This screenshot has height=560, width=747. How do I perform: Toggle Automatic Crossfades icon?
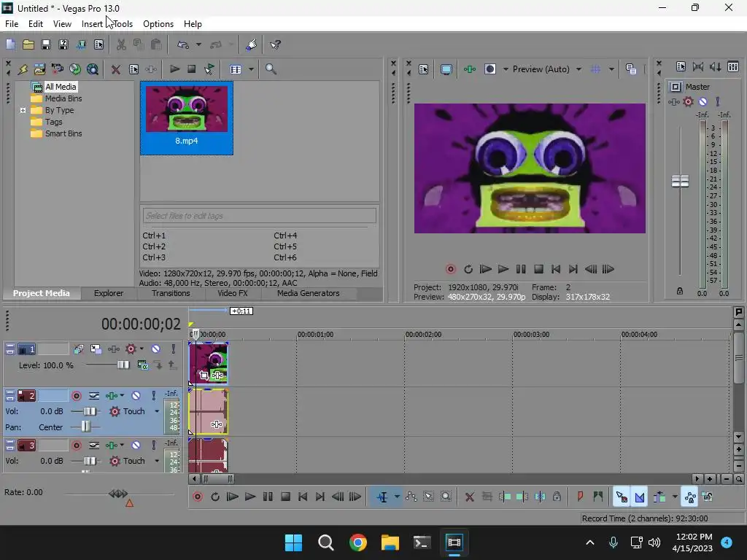coord(639,497)
